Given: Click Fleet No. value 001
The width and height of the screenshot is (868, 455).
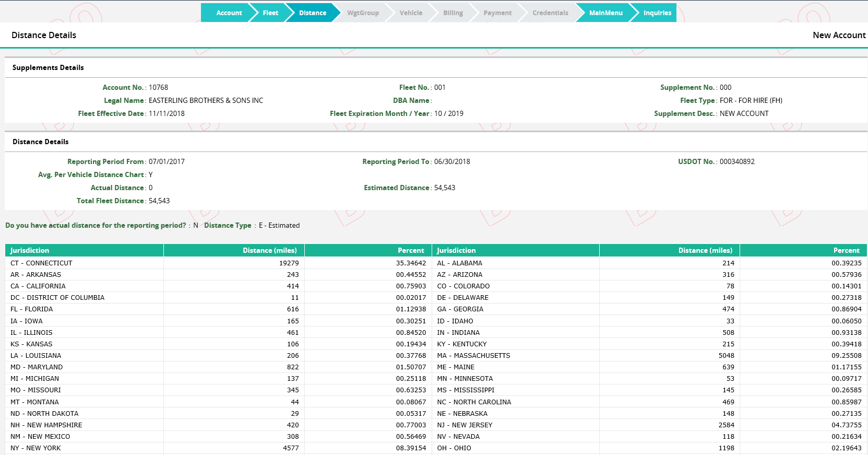Looking at the screenshot, I should (x=440, y=87).
